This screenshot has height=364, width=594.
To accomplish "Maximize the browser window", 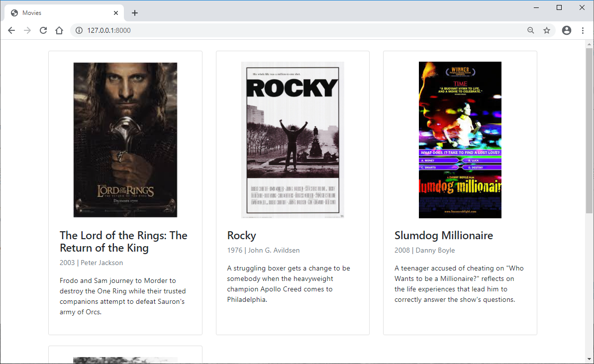I will tap(559, 7).
